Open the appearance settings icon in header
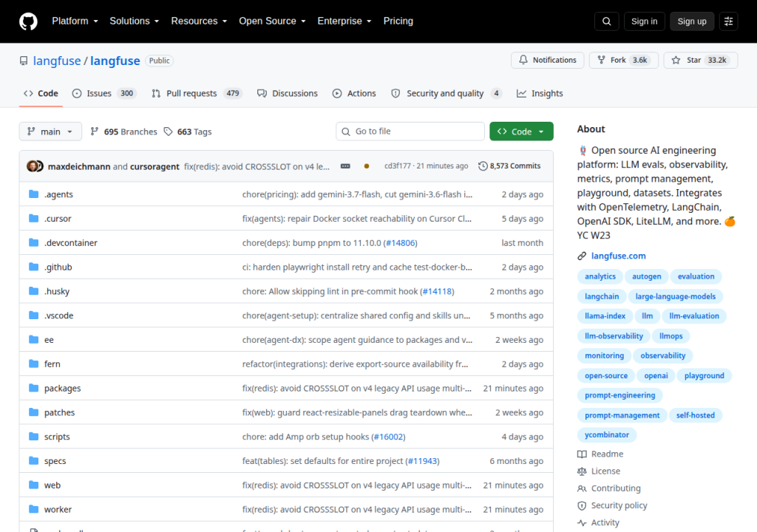 (728, 21)
